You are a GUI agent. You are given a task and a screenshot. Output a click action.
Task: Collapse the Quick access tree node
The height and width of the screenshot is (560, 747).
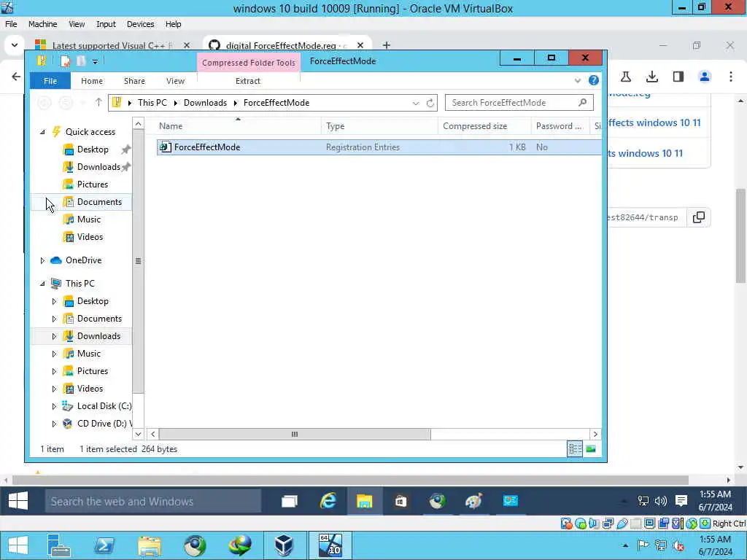42,132
